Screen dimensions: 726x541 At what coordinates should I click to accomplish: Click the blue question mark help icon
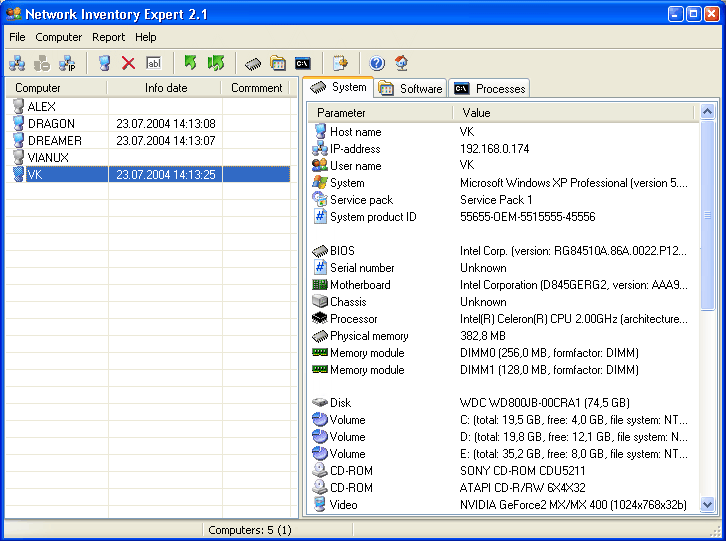(377, 63)
